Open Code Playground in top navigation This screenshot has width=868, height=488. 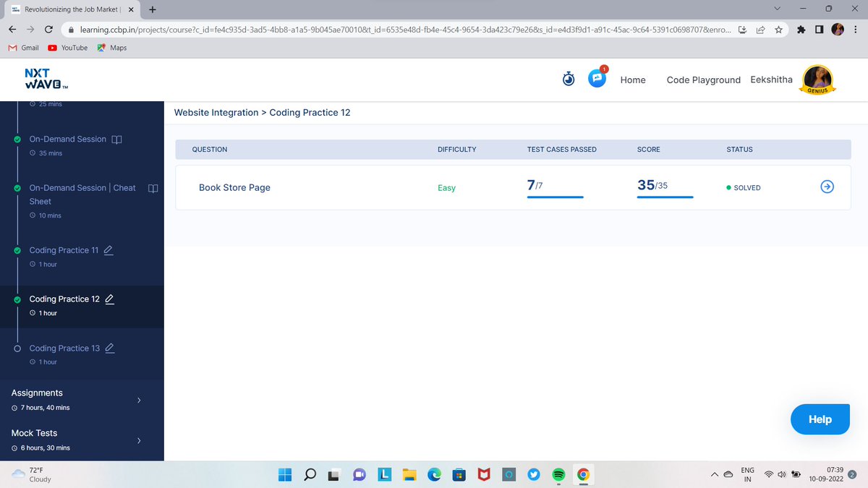coord(703,80)
